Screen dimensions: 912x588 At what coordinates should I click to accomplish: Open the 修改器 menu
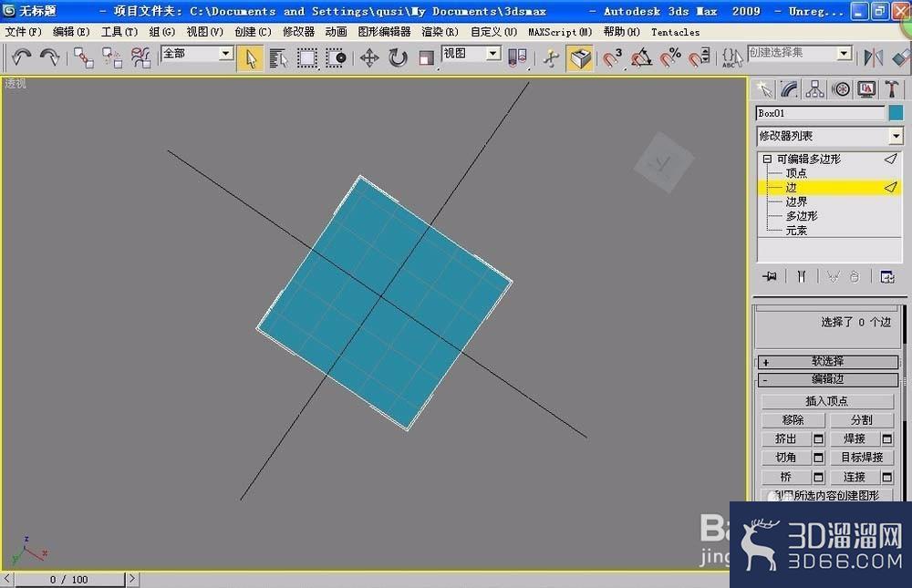pos(298,32)
